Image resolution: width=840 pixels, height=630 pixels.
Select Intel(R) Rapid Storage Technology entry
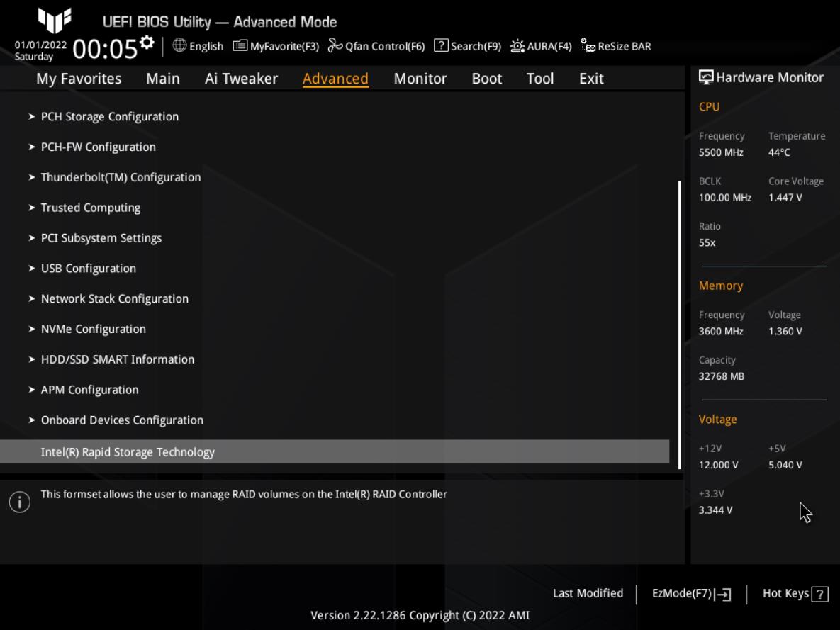pyautogui.click(x=128, y=452)
